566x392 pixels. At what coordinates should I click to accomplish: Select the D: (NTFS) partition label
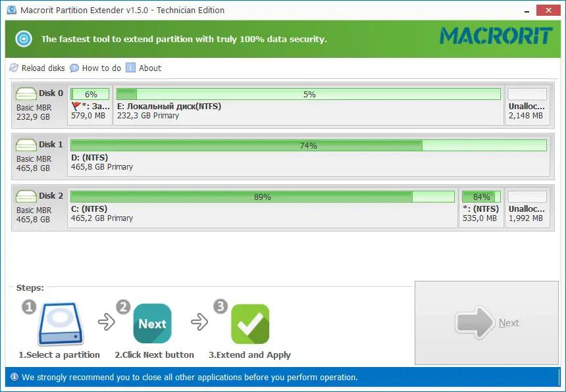(x=90, y=158)
